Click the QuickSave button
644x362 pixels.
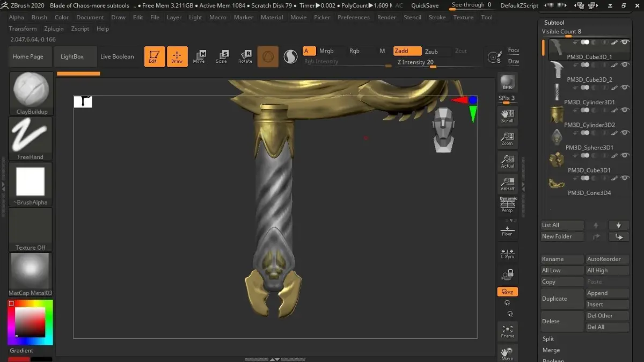click(x=425, y=5)
